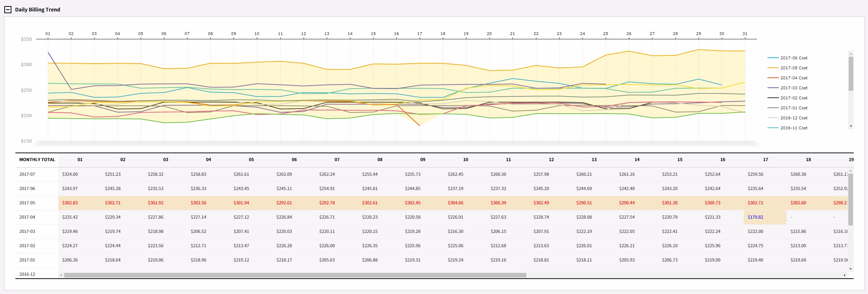Click the chart's right range slider handle

coord(757,143)
